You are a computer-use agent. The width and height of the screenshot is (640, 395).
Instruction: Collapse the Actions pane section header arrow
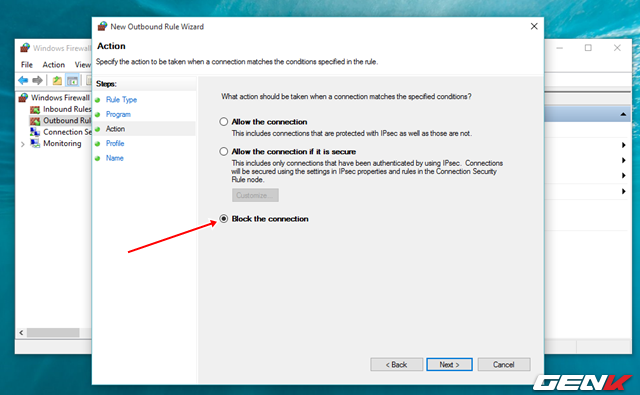coord(623,114)
